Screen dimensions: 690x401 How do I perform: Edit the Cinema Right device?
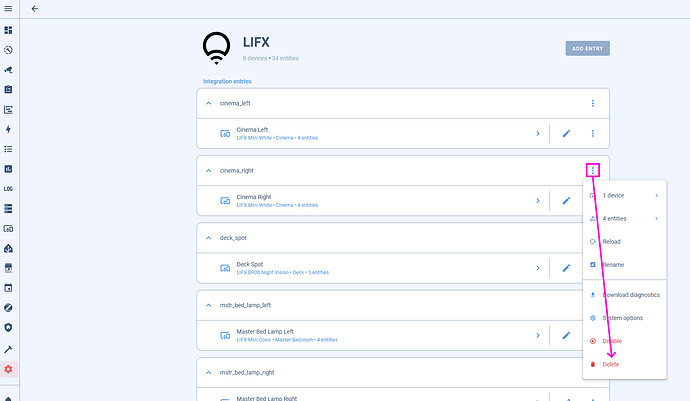pos(566,201)
